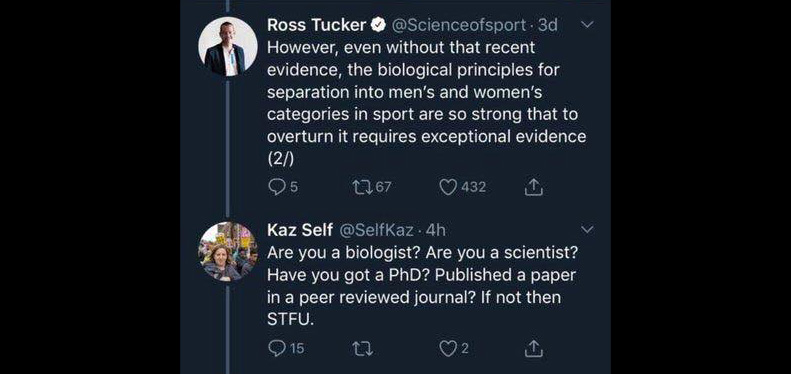791x374 pixels.
Task: Open dropdown arrow on Kaz Self's tweet
Action: [587, 230]
